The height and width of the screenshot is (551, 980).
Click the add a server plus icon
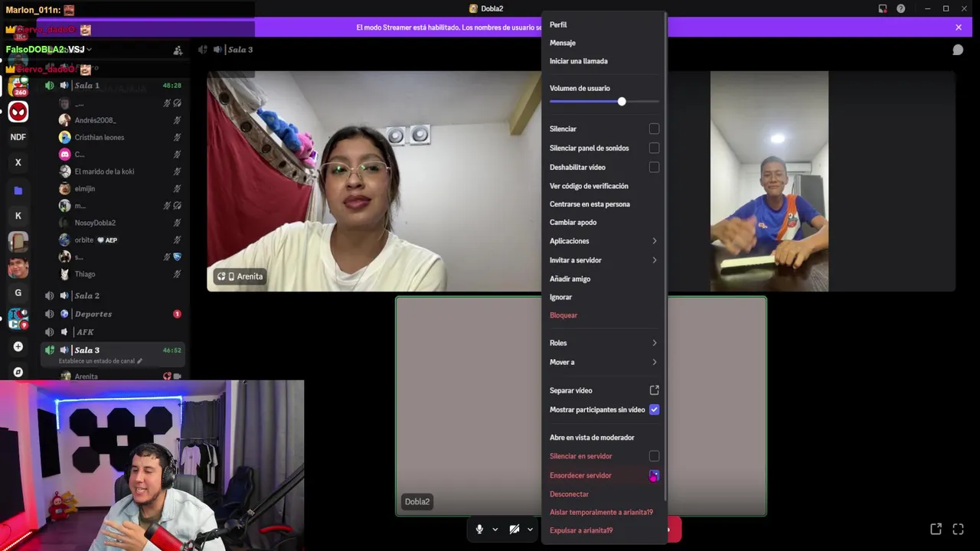18,347
